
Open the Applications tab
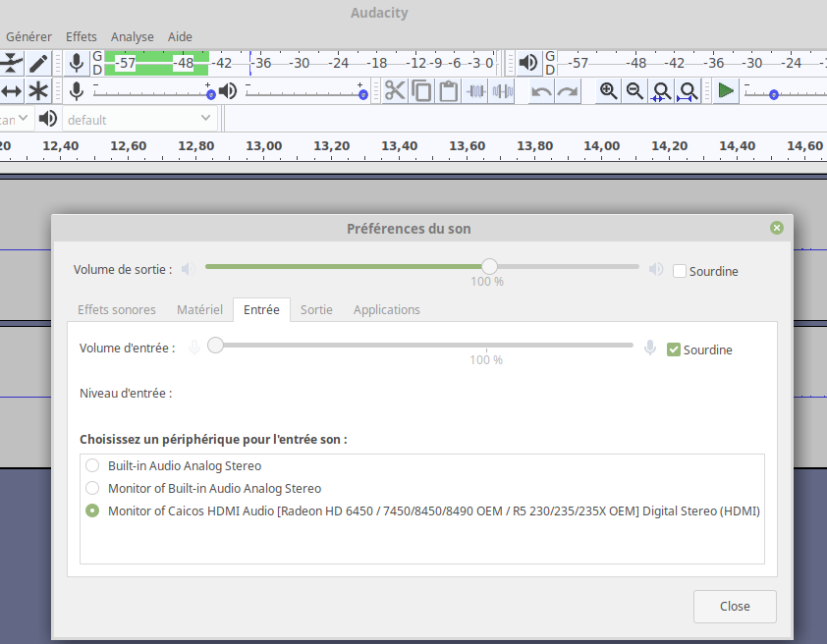point(386,309)
